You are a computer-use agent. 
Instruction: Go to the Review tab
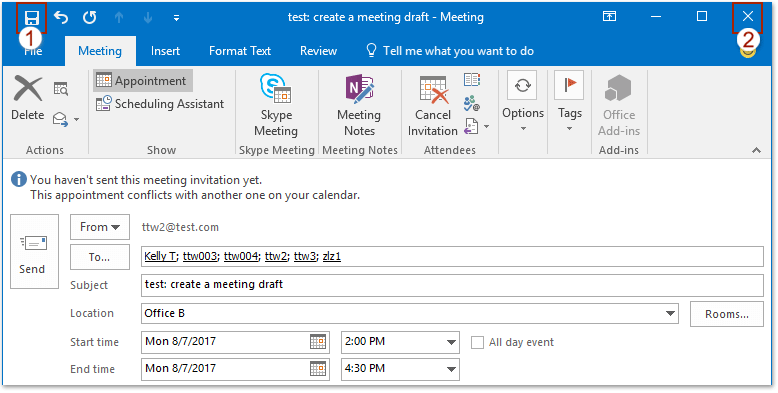pyautogui.click(x=318, y=51)
